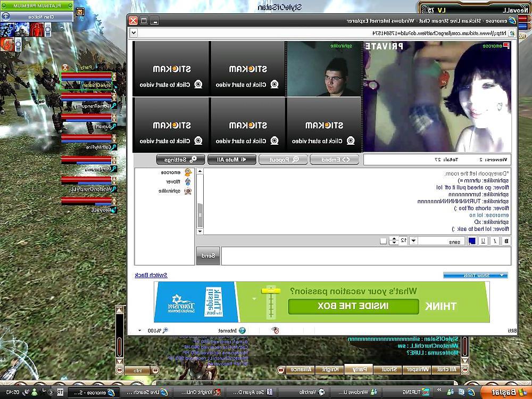The height and width of the screenshot is (399, 532).
Task: Click emorose's main private video
Action: point(437,96)
